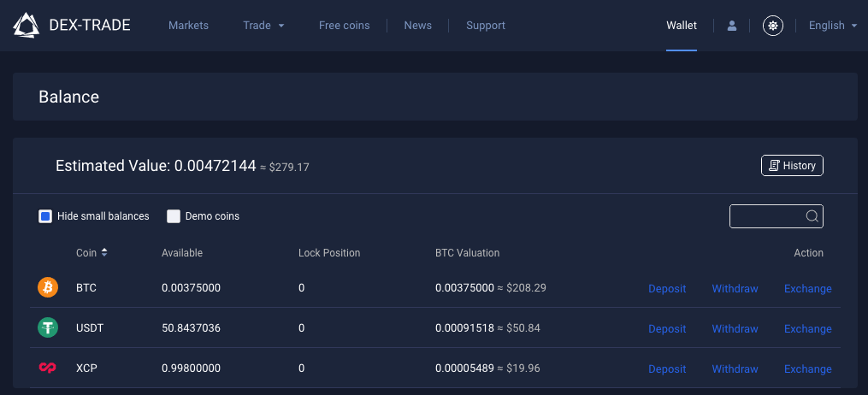The height and width of the screenshot is (395, 868).
Task: Click the Available column header
Action: (x=182, y=253)
